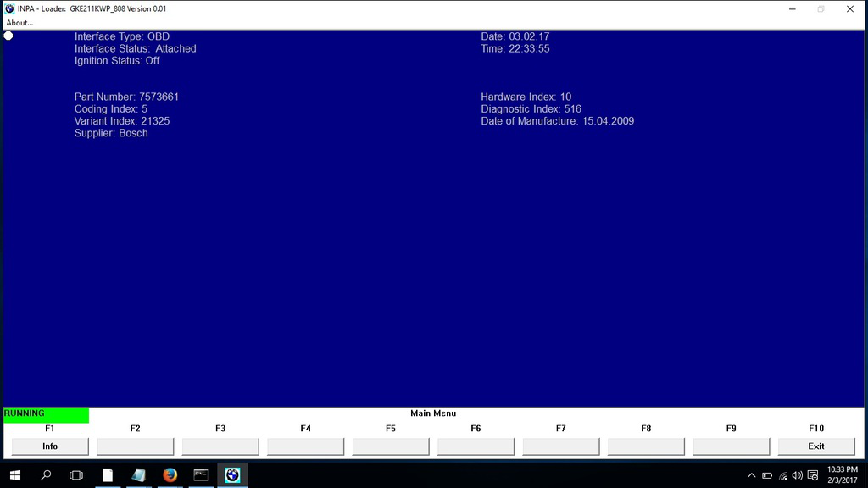The image size is (868, 488).
Task: Click the volume speaker tray icon
Action: tap(797, 475)
